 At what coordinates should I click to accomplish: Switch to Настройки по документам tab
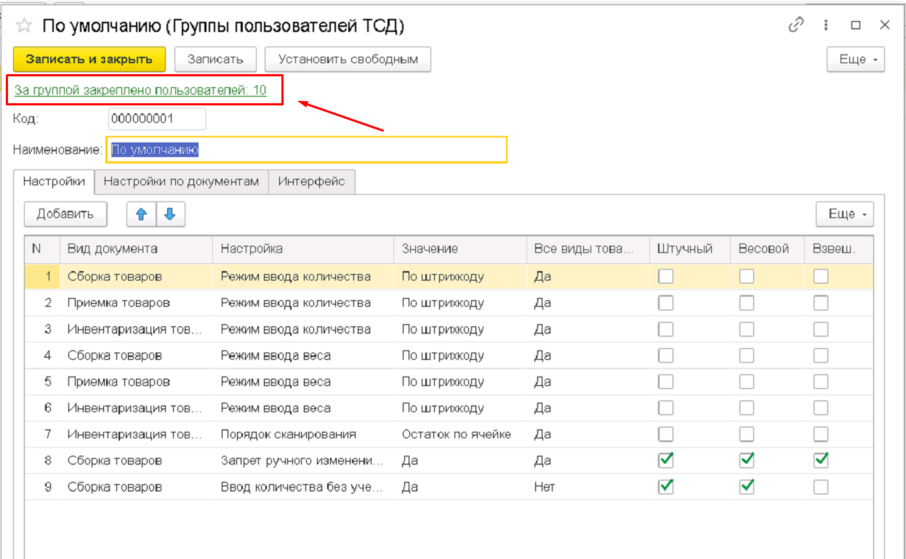pos(181,181)
